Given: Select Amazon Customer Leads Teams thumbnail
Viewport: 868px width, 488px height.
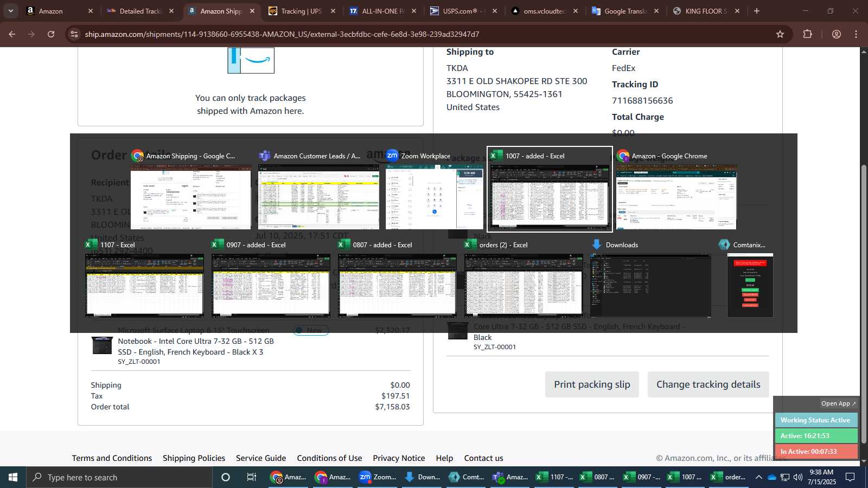Looking at the screenshot, I should 318,190.
